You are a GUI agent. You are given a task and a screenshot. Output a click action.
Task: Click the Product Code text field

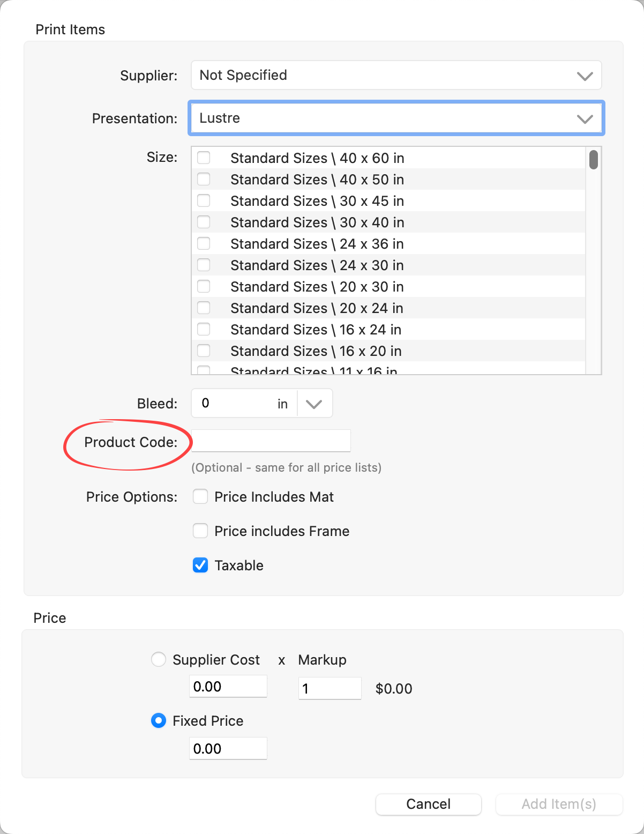271,441
